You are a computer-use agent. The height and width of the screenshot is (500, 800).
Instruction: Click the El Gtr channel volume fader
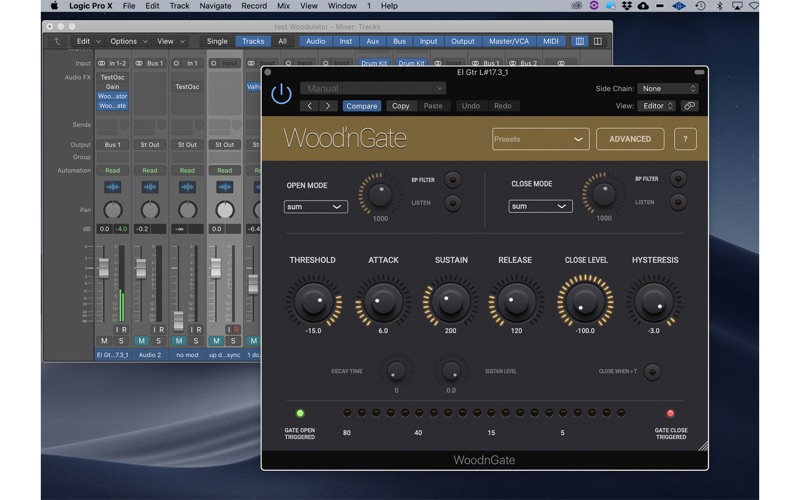click(103, 270)
